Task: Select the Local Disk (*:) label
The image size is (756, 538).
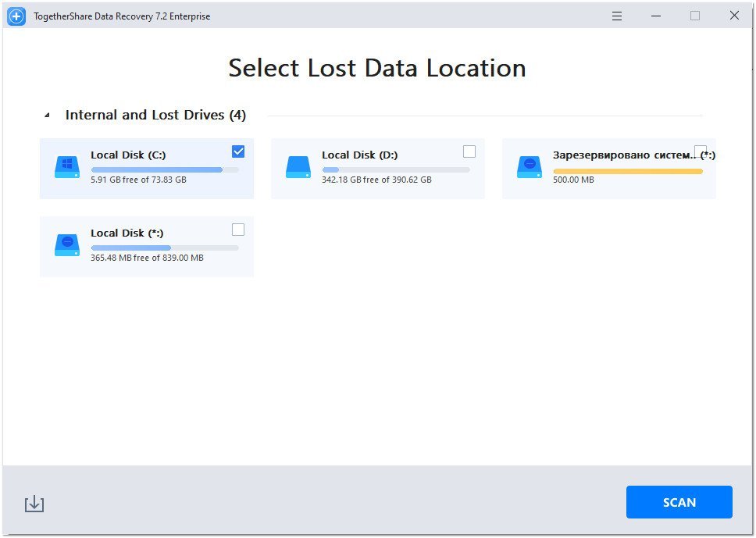Action: [127, 233]
